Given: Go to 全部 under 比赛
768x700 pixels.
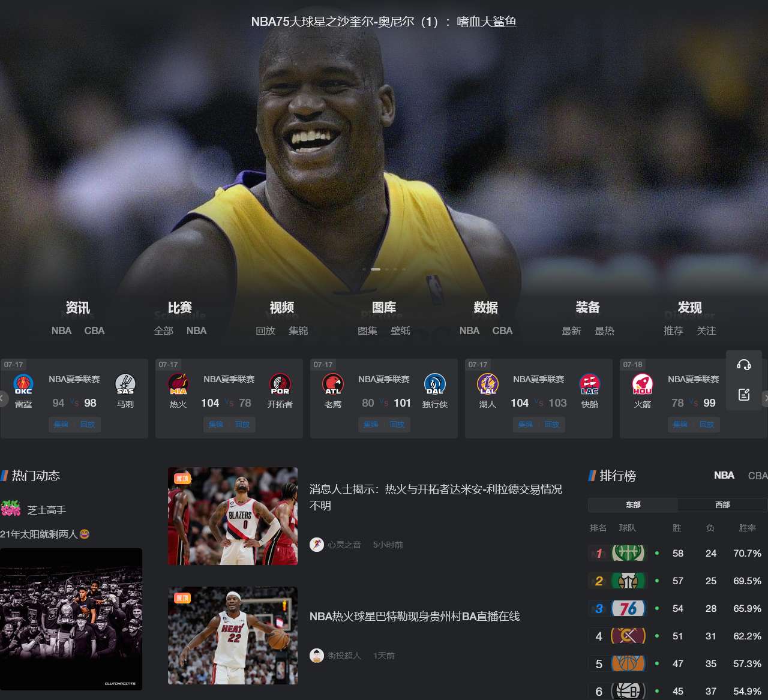Looking at the screenshot, I should 163,331.
